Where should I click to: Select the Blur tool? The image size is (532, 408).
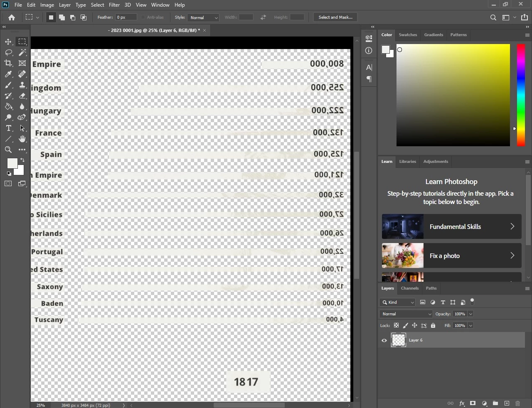[x=22, y=106]
